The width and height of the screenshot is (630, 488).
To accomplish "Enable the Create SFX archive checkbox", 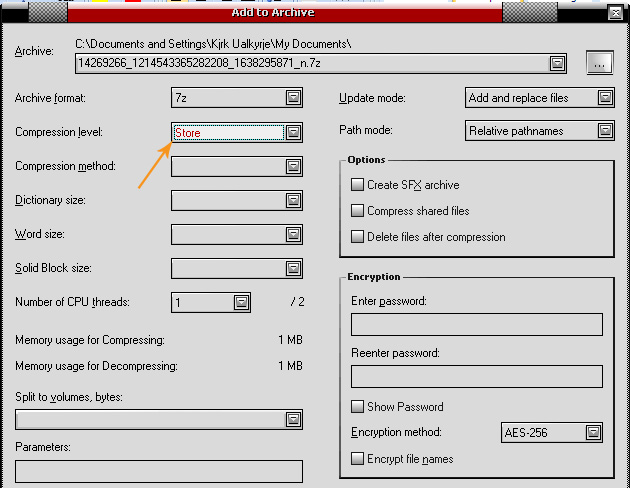I will coord(357,185).
